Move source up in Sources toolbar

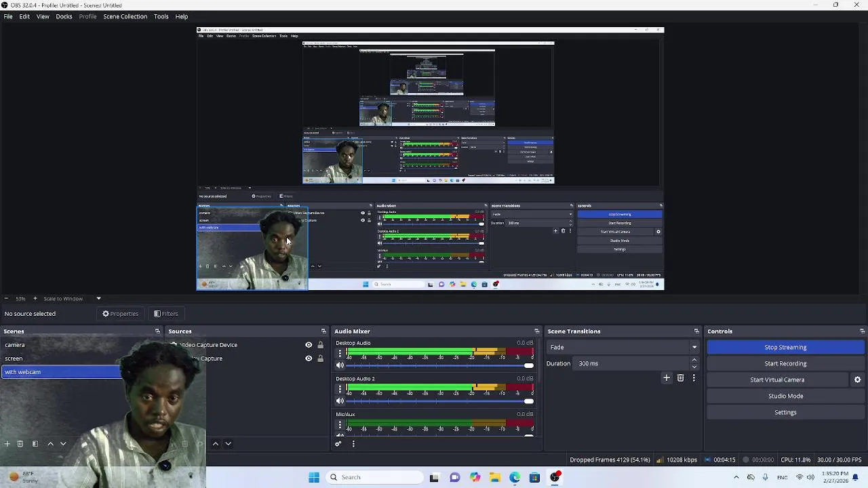pyautogui.click(x=215, y=444)
